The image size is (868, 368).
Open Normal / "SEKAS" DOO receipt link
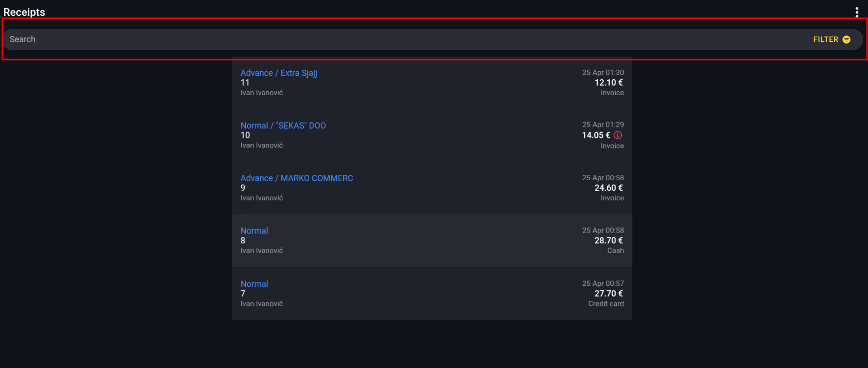283,125
